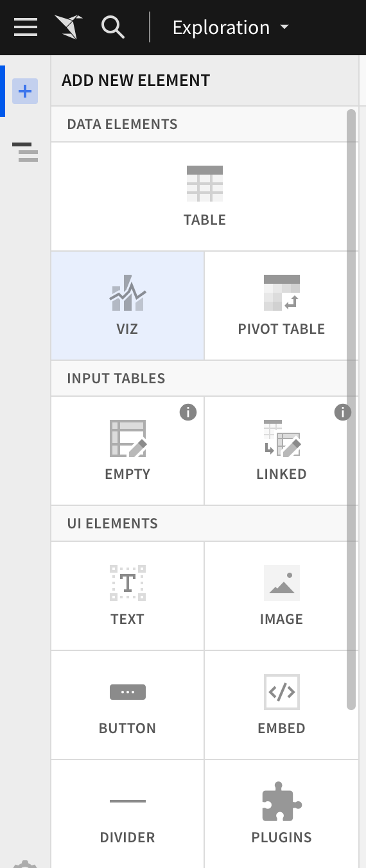Switch to the outline list sidebar tab
This screenshot has width=366, height=868.
click(x=25, y=152)
